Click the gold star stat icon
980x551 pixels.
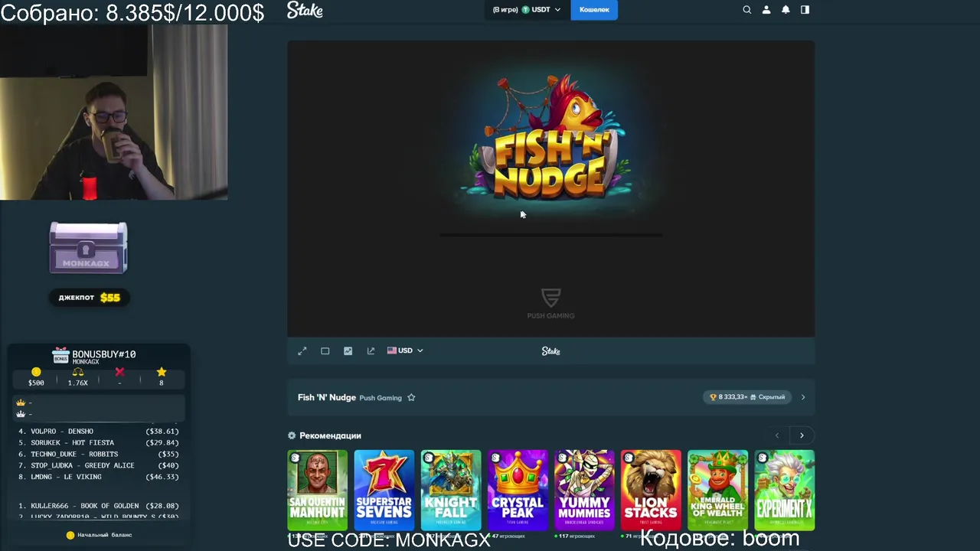(161, 372)
